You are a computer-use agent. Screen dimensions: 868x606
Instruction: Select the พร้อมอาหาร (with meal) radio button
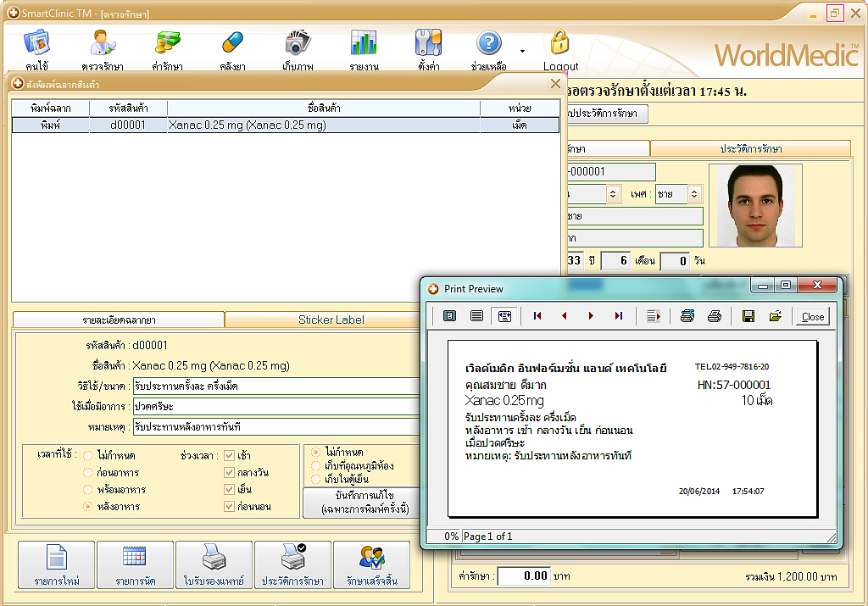(87, 490)
